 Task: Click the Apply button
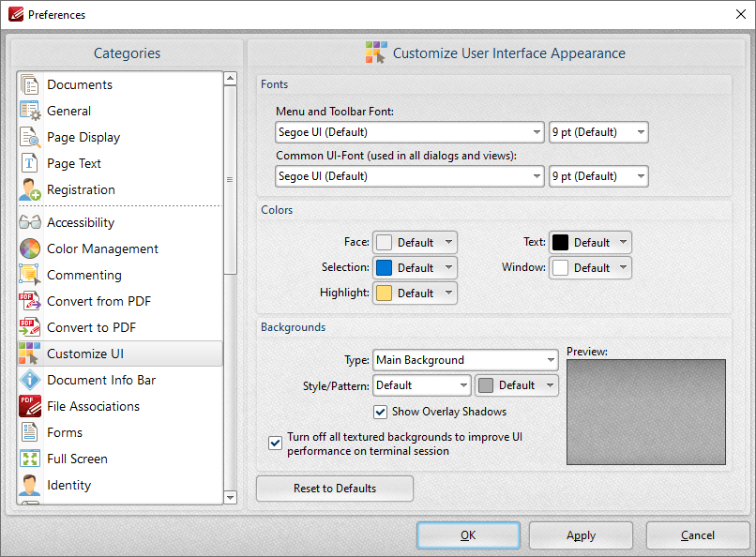click(x=581, y=535)
